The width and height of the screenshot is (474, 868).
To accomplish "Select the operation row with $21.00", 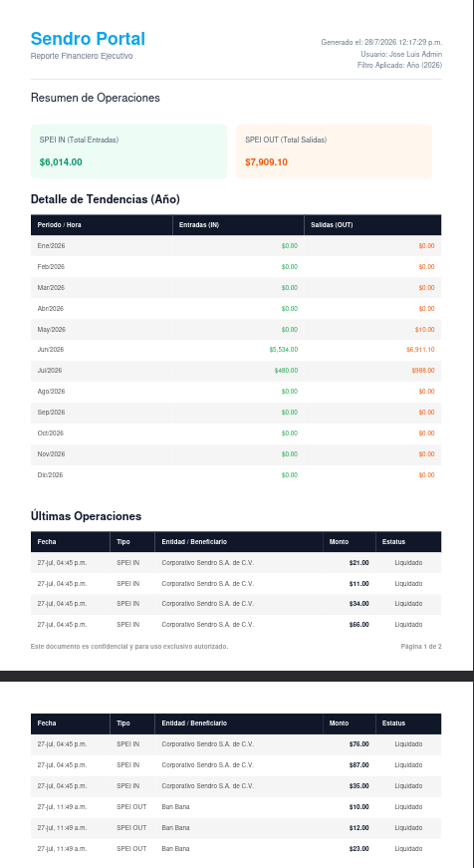I will tap(236, 563).
